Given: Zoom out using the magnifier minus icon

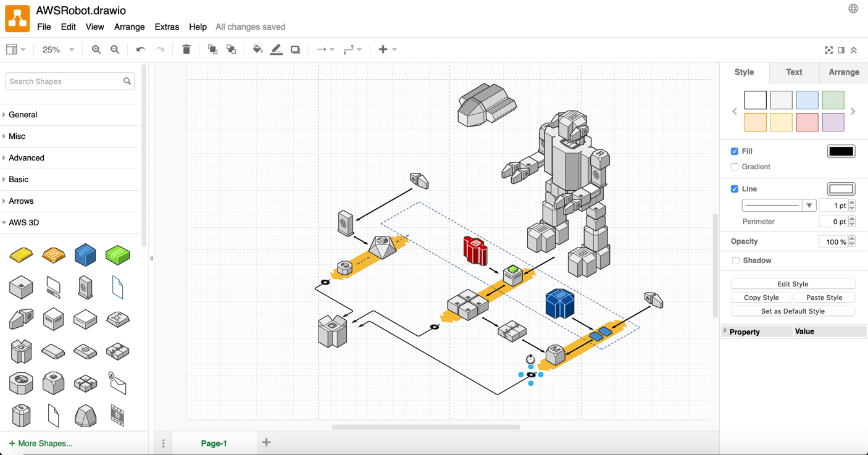Looking at the screenshot, I should 115,49.
